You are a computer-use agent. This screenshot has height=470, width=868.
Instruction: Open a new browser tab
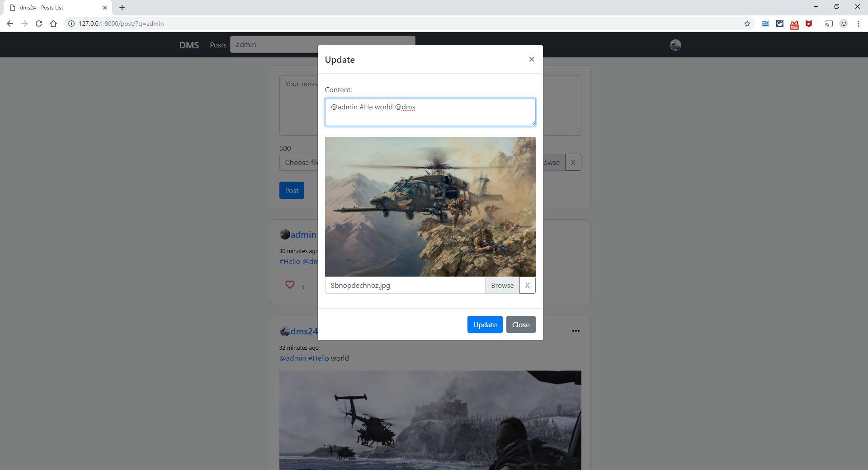click(x=122, y=8)
